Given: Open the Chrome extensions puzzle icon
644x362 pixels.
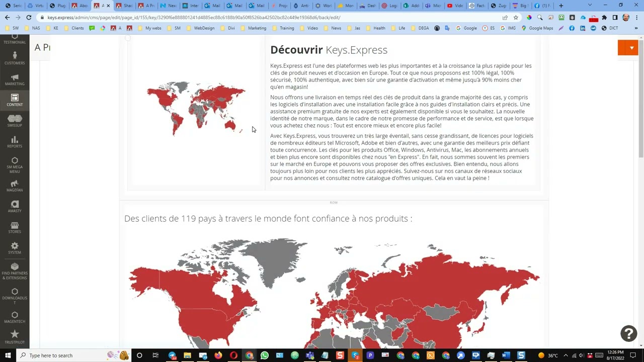Looking at the screenshot, I should [604, 17].
